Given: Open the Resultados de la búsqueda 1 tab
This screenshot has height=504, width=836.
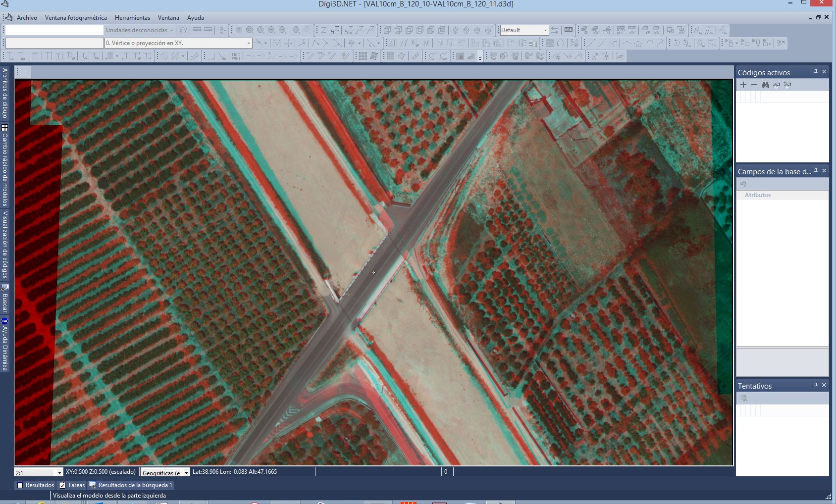Looking at the screenshot, I should (x=131, y=485).
